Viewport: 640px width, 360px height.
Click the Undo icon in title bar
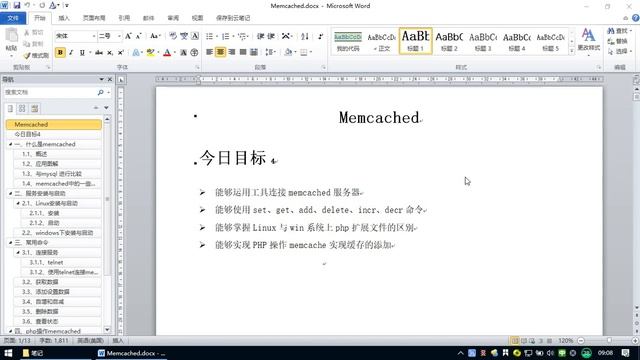(x=27, y=5)
